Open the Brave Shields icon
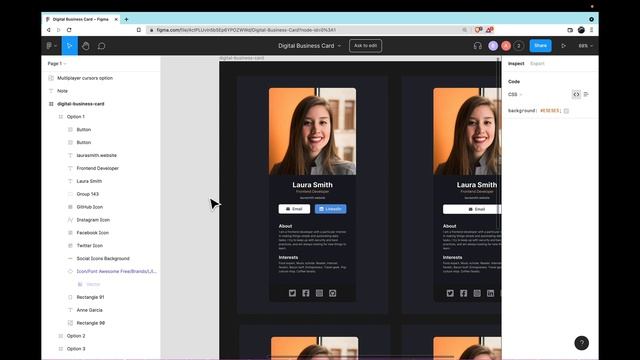640x360 pixels. coord(478,30)
